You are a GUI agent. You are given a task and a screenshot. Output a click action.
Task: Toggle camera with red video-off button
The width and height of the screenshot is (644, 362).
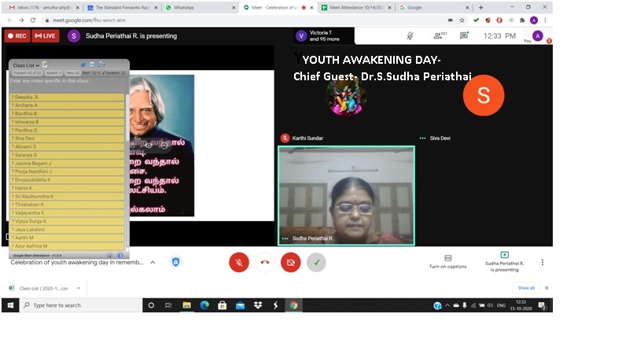click(291, 262)
